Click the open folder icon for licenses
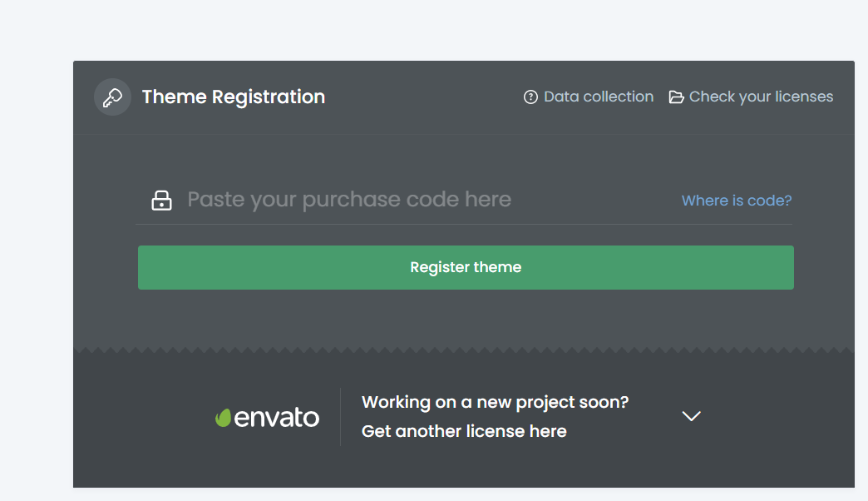Screen dimensions: 868x501 point(677,97)
